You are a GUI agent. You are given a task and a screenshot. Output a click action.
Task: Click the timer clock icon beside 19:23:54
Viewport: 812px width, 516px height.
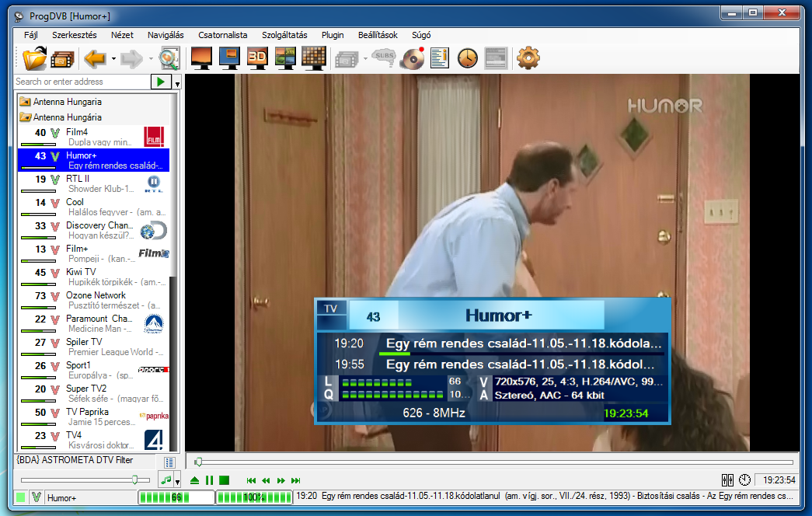point(744,480)
